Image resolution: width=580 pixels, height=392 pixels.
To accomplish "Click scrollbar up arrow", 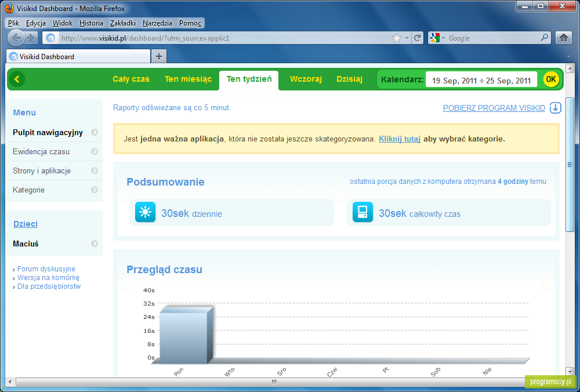I will pos(570,68).
